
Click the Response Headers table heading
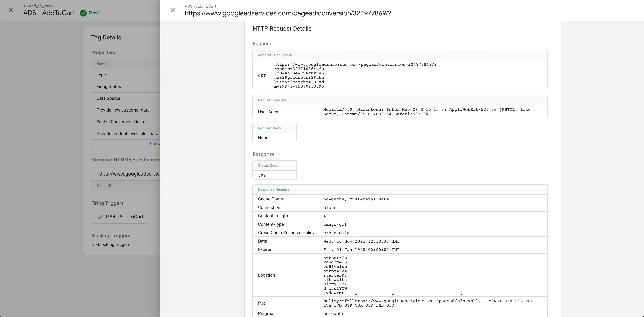(274, 189)
